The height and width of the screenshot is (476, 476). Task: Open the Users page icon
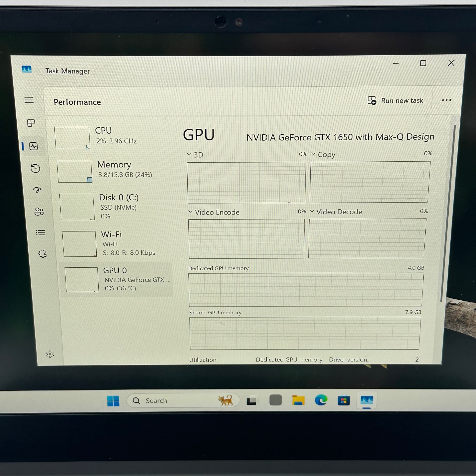point(39,211)
